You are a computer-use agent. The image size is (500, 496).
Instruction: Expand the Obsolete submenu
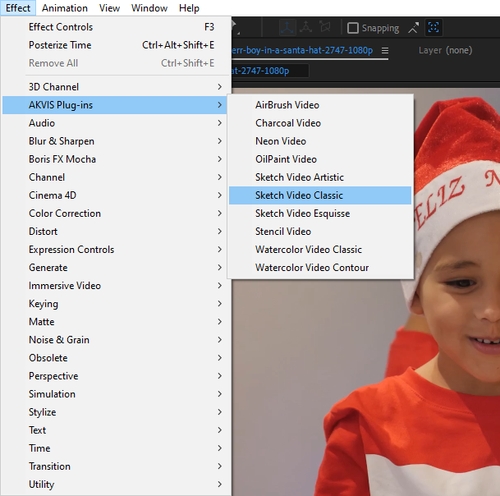115,358
